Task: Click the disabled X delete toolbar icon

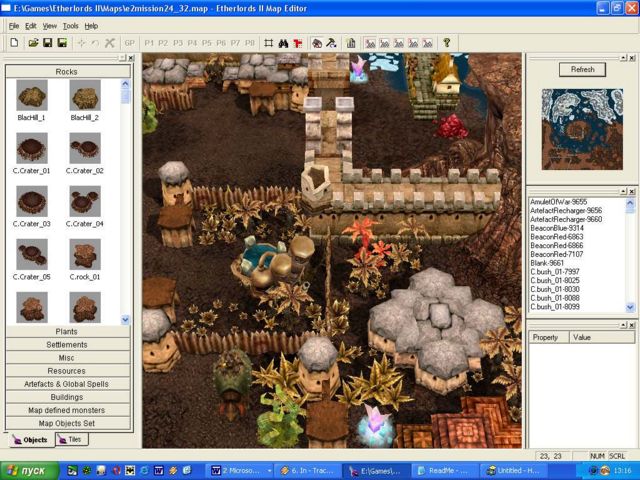Action: point(109,43)
